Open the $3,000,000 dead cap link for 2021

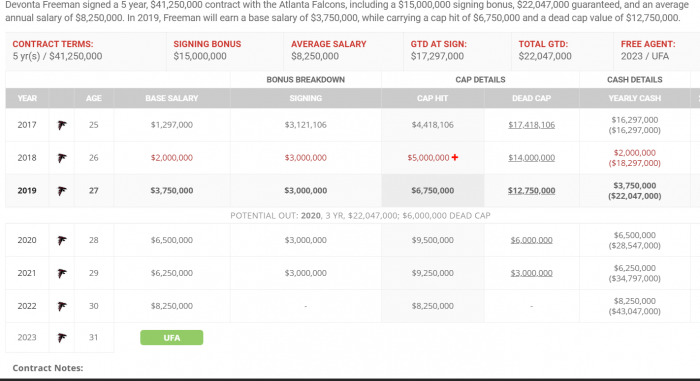531,273
